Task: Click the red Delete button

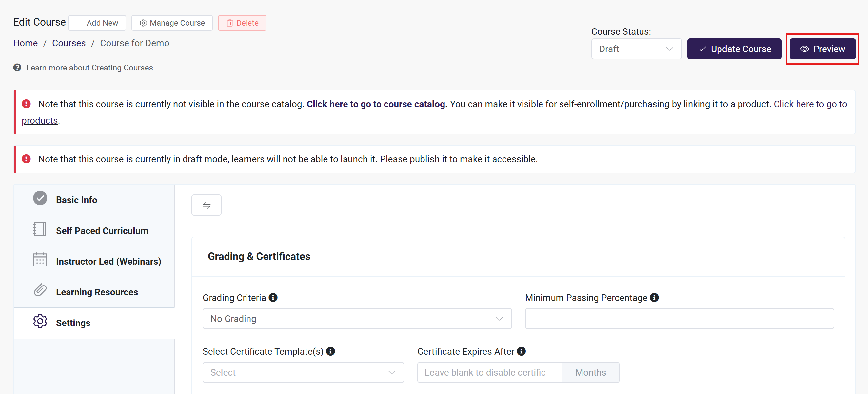Action: pos(242,23)
